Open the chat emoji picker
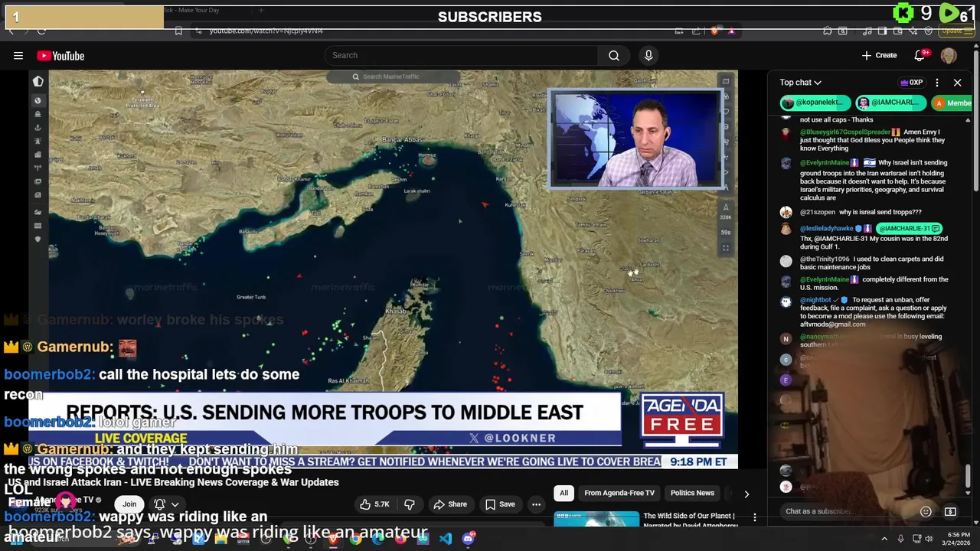Viewport: 980px width, 551px height. [x=926, y=511]
